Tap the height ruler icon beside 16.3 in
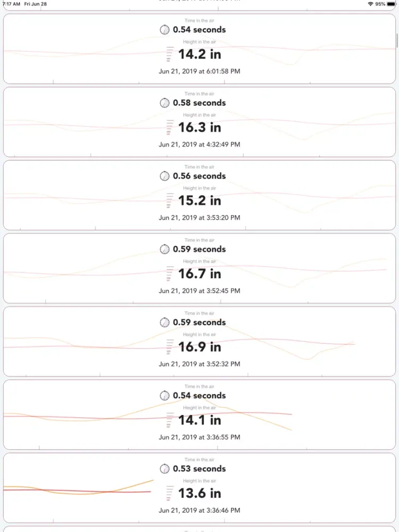The height and width of the screenshot is (532, 399). (x=170, y=128)
